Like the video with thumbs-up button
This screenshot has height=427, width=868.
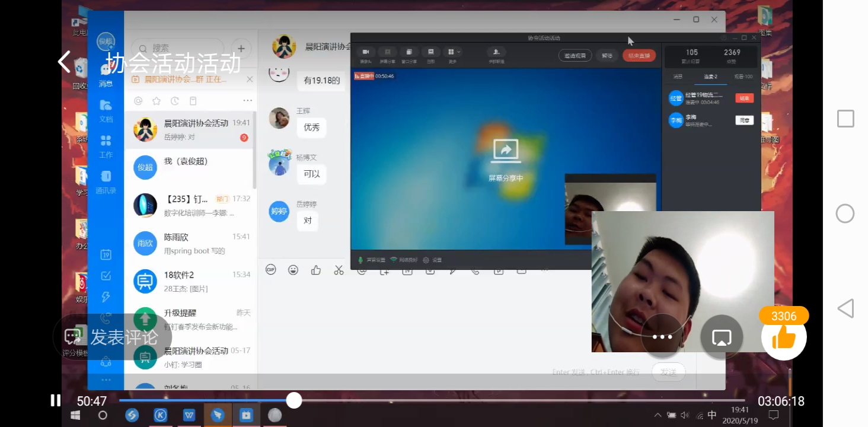[784, 337]
